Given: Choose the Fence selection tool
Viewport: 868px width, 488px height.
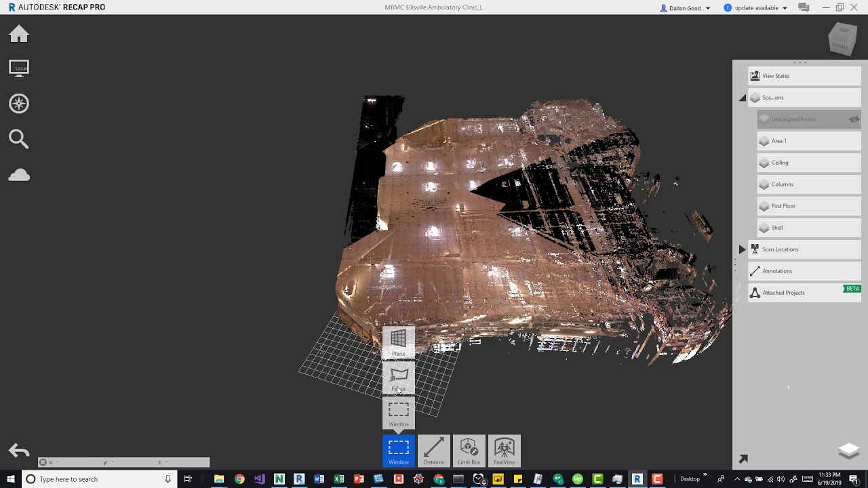Looking at the screenshot, I should pyautogui.click(x=399, y=378).
